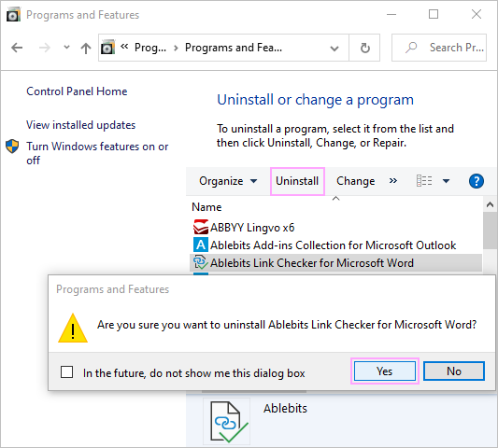
Task: Click Uninstall in the toolbar
Action: [297, 181]
